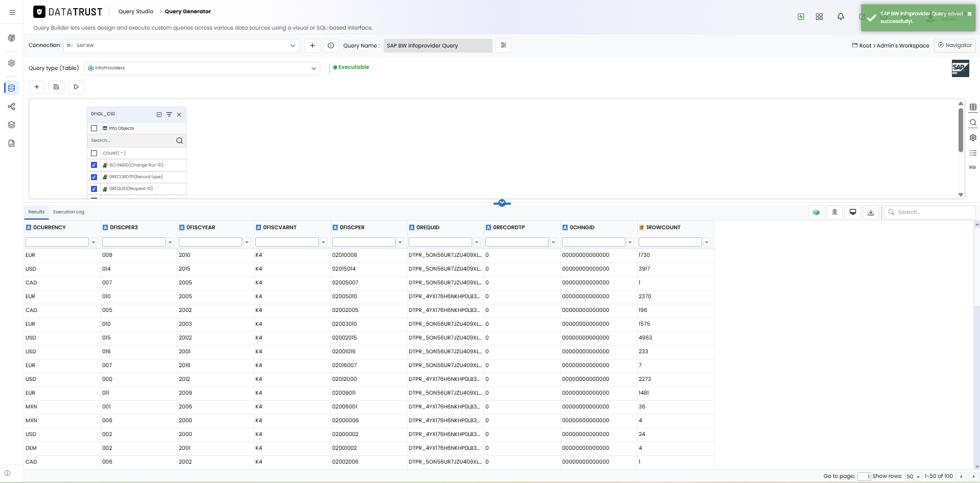Expand the Connection SAP BW dropdown
Viewport: 980px width, 483px height.
tap(181, 45)
